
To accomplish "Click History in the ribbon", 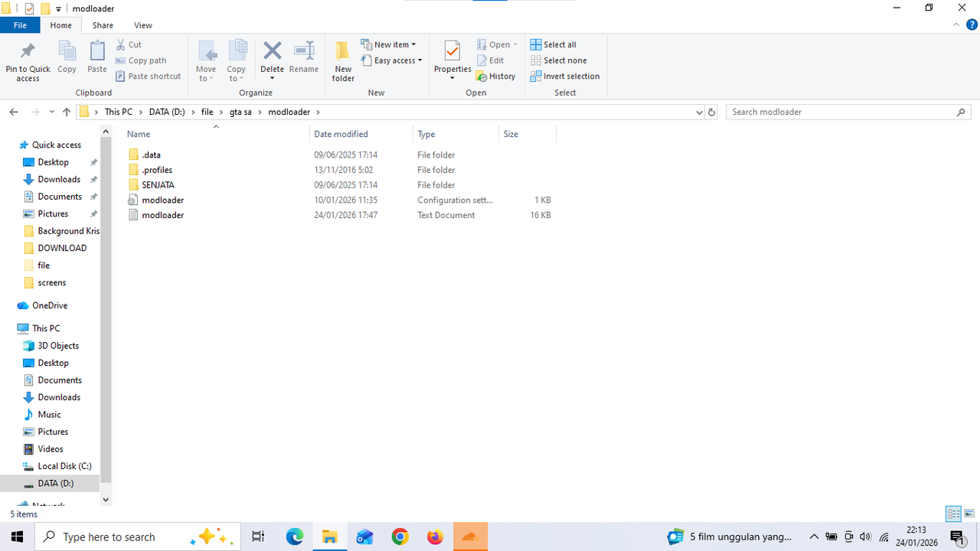I will 495,77.
